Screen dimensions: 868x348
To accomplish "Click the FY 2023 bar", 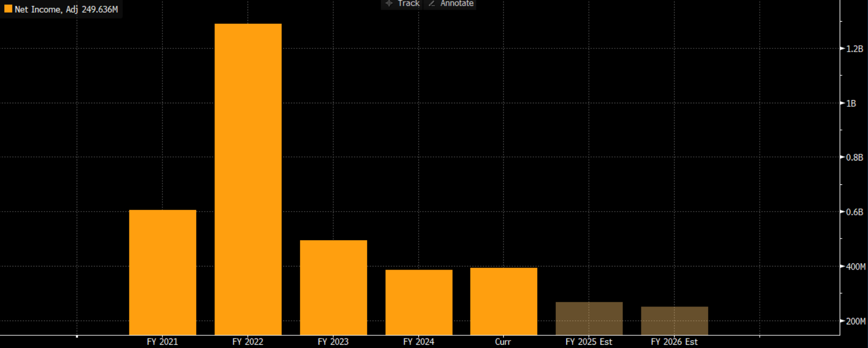I will click(x=333, y=287).
